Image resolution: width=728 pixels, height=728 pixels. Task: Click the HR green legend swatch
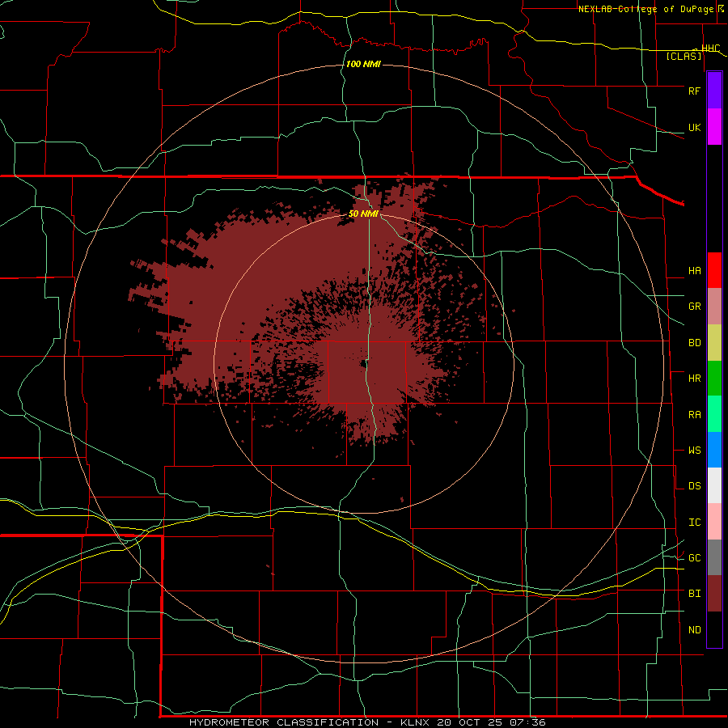pos(714,379)
